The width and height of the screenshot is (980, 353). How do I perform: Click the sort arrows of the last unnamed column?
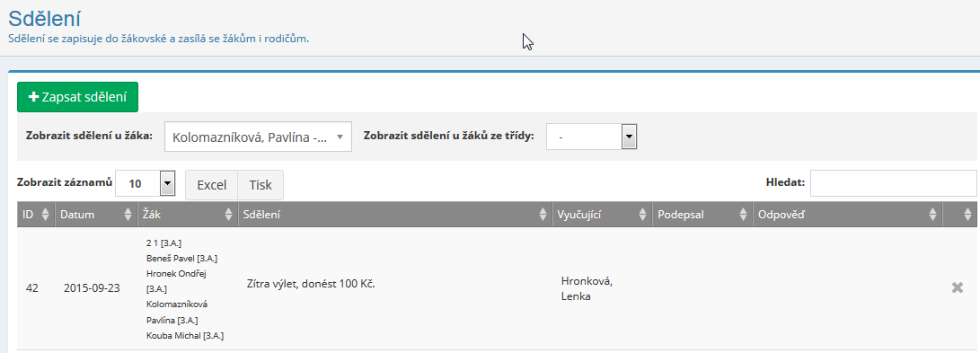[967, 215]
